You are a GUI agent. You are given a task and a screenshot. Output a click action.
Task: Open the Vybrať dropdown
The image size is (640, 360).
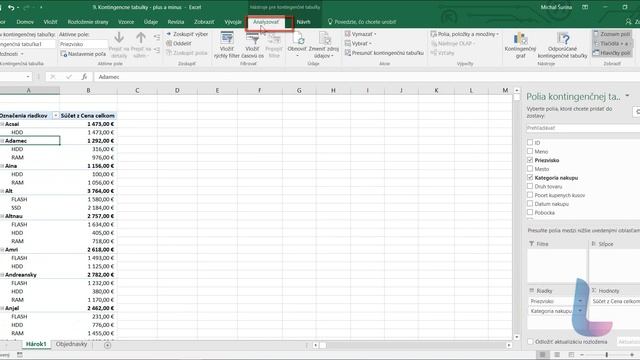click(358, 43)
